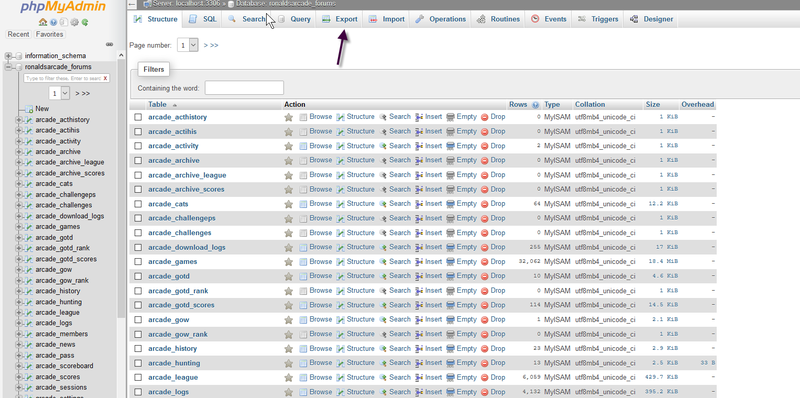
Task: Collapse ronaldsarcade_forums database node
Action: click(x=8, y=67)
